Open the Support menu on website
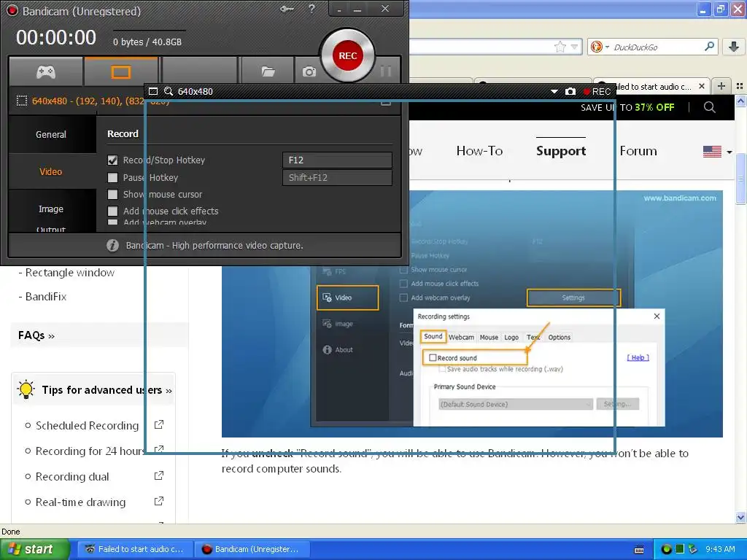747x560 pixels. tap(561, 151)
